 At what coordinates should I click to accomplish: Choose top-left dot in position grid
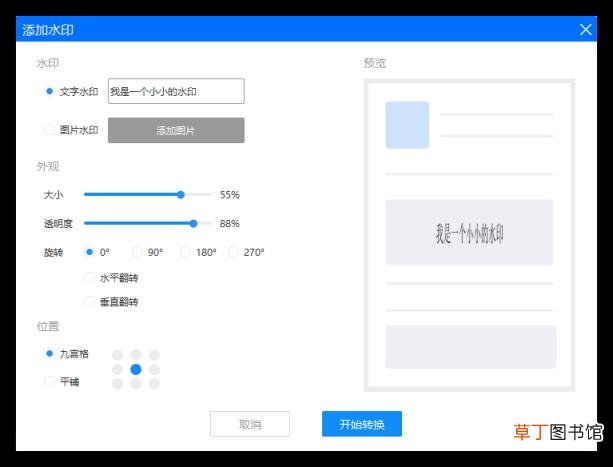[117, 355]
